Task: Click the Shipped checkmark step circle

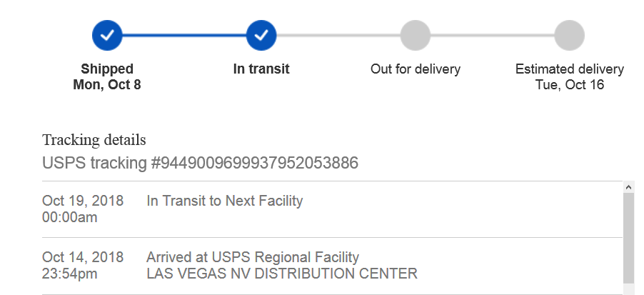Action: pos(107,35)
